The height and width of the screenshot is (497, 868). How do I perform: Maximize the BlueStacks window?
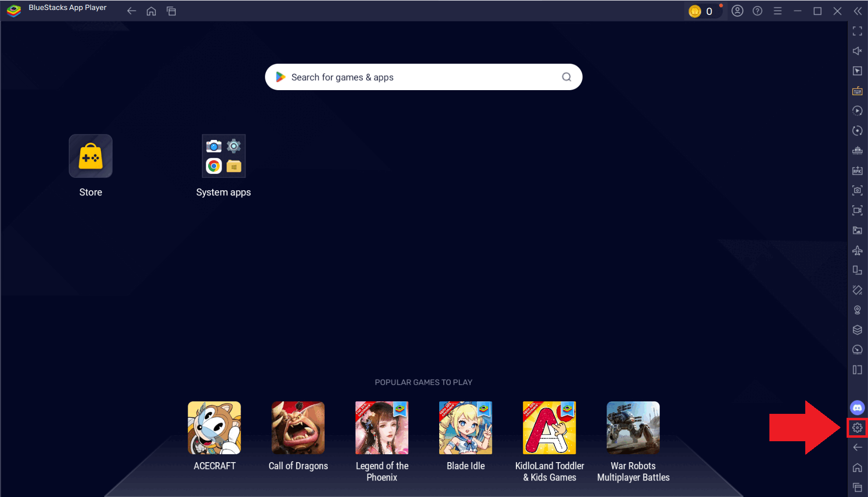coord(817,11)
